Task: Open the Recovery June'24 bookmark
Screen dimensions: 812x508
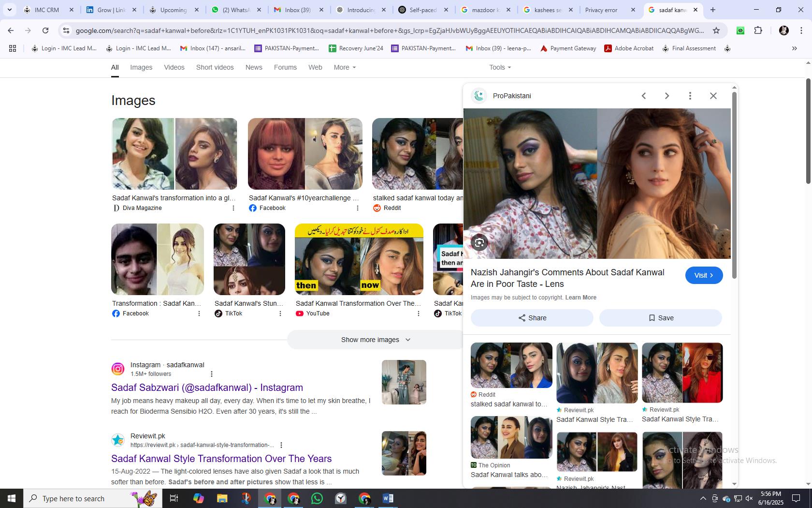Action: click(356, 48)
